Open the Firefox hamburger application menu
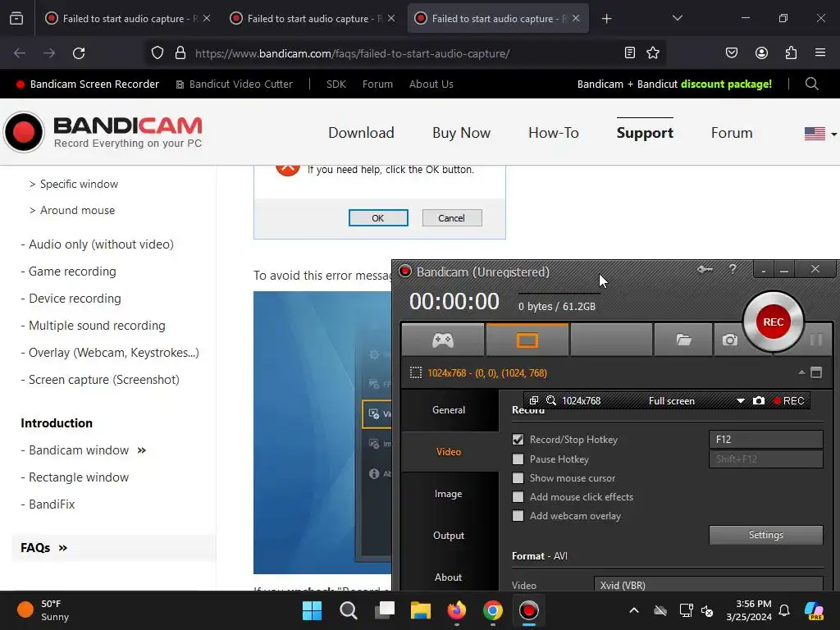Image resolution: width=840 pixels, height=630 pixels. coord(820,52)
